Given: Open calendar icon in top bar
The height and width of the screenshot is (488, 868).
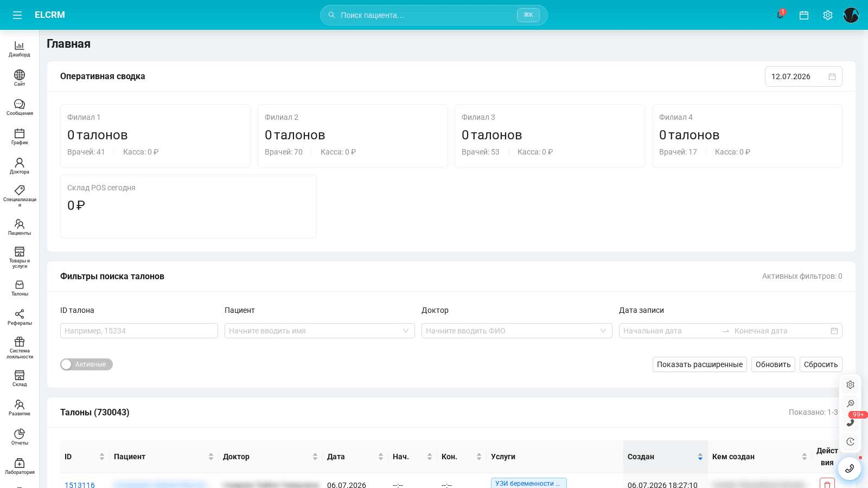Looking at the screenshot, I should 804,15.
